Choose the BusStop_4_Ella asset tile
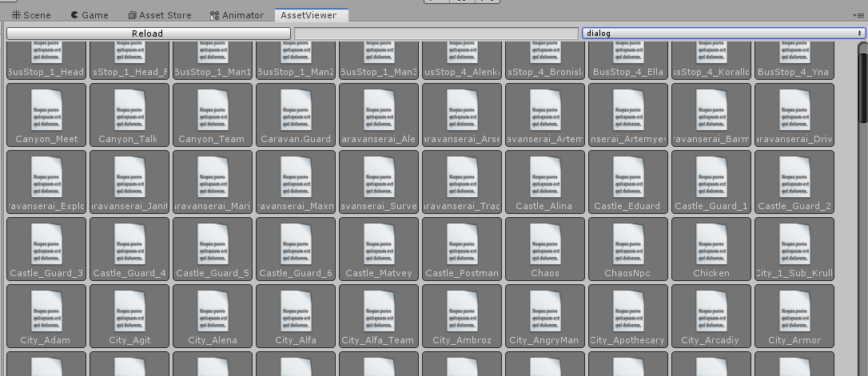868x376 pixels. coord(628,60)
